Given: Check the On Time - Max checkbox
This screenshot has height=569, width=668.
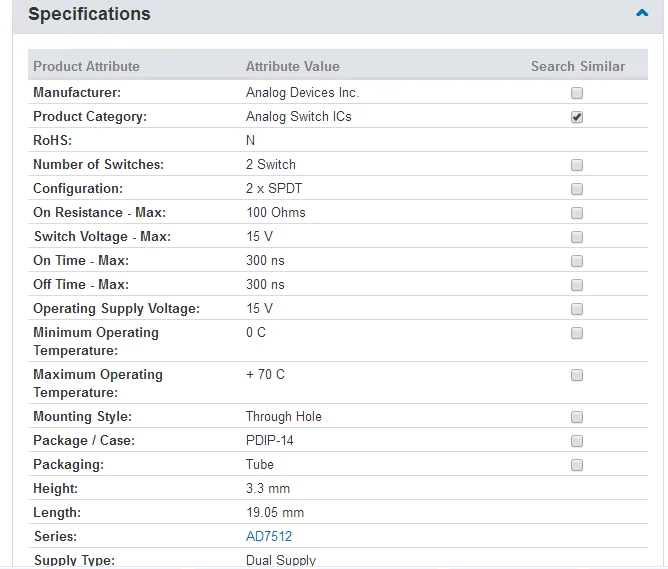Looking at the screenshot, I should [577, 261].
